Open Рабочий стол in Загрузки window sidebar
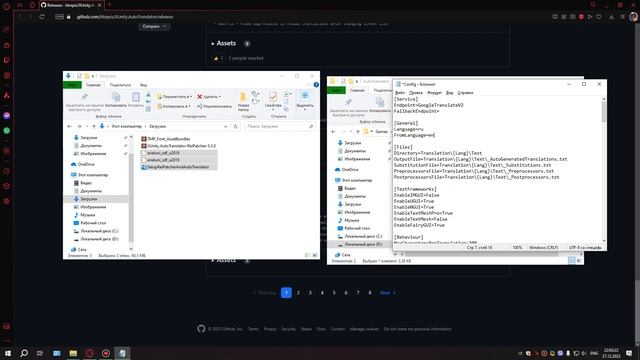Viewport: 640px width, 360px height. (89, 223)
